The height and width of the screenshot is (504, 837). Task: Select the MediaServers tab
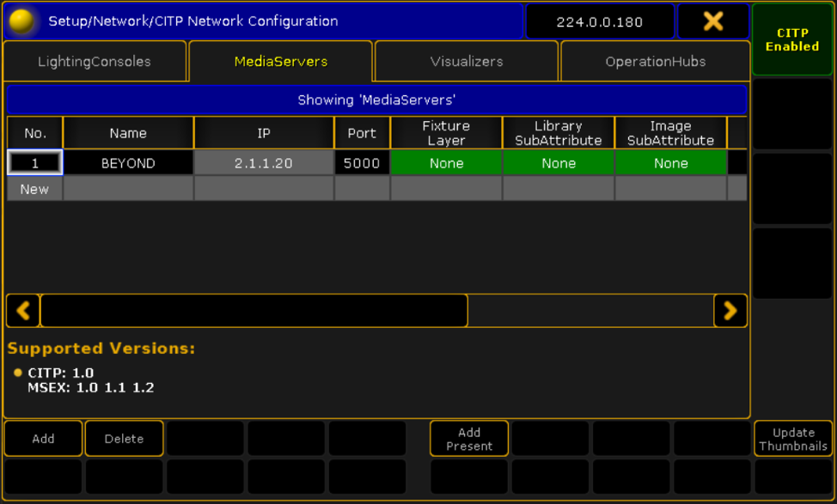[x=281, y=62]
